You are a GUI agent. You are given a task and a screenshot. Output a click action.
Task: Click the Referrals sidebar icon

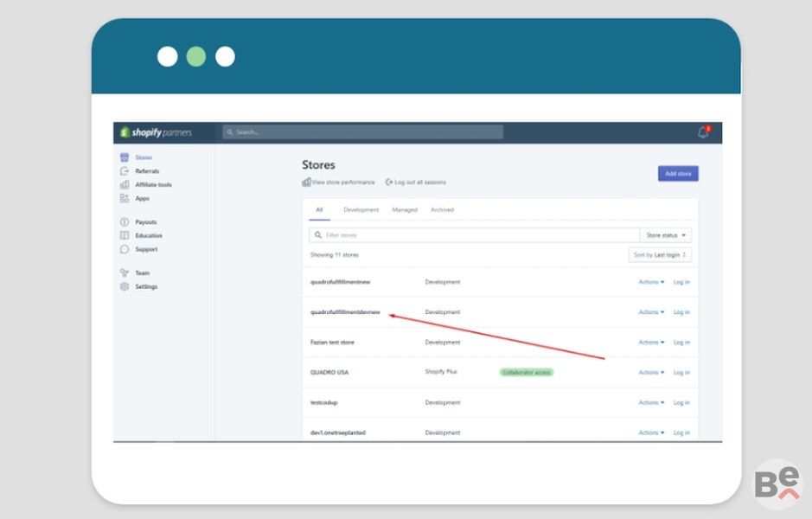[x=125, y=171]
